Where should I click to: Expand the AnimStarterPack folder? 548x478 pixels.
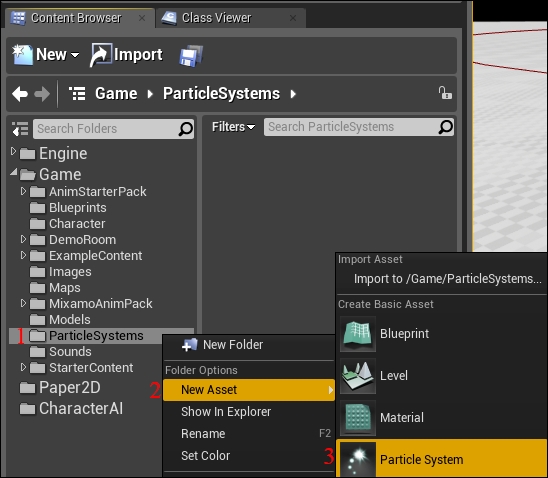point(23,191)
